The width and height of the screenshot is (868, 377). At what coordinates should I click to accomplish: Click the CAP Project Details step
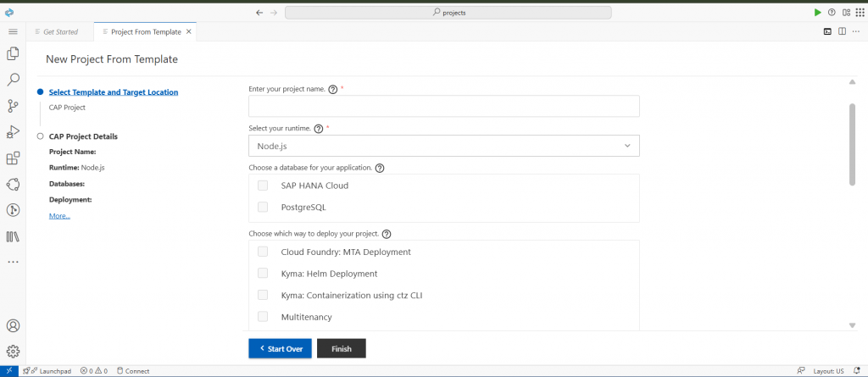point(83,136)
